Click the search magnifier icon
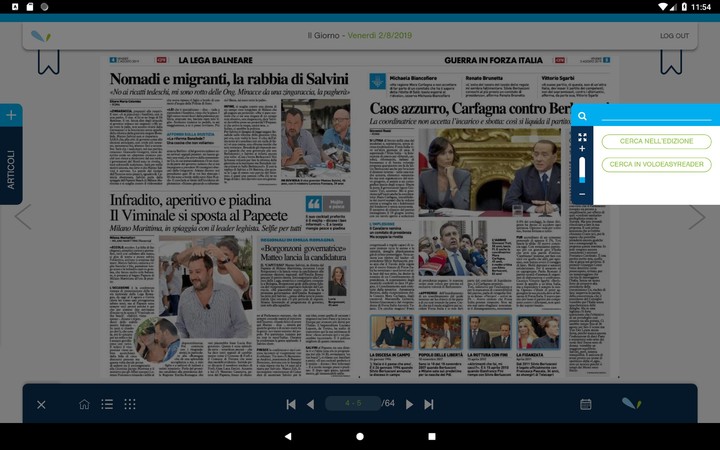The height and width of the screenshot is (450, 720). pos(582,116)
